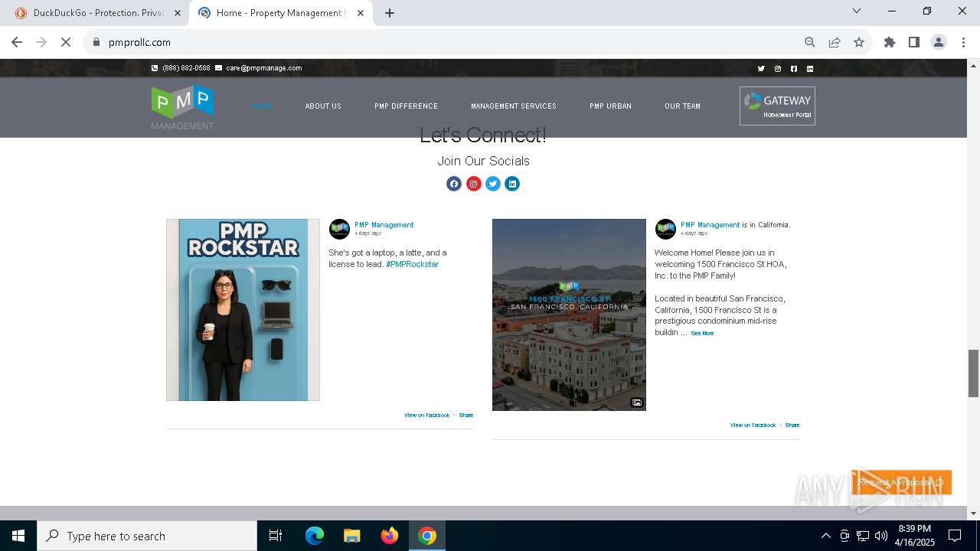Open PMP Management name on Rockstar post
Image resolution: width=980 pixels, height=551 pixels.
point(384,225)
